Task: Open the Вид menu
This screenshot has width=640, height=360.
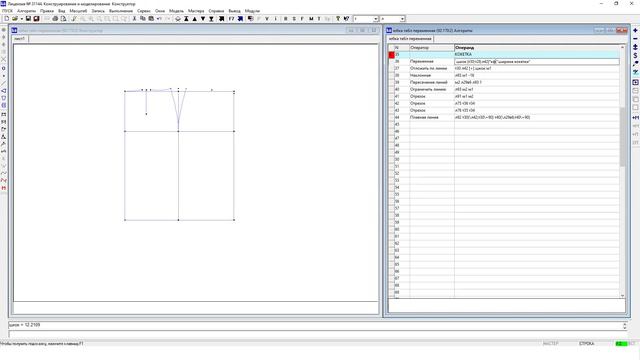Action: pyautogui.click(x=62, y=11)
